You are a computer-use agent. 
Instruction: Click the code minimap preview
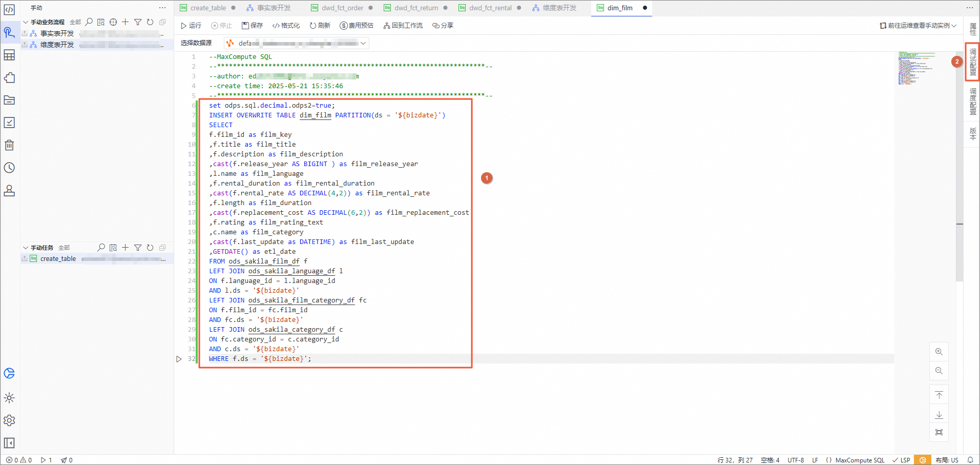tap(917, 68)
